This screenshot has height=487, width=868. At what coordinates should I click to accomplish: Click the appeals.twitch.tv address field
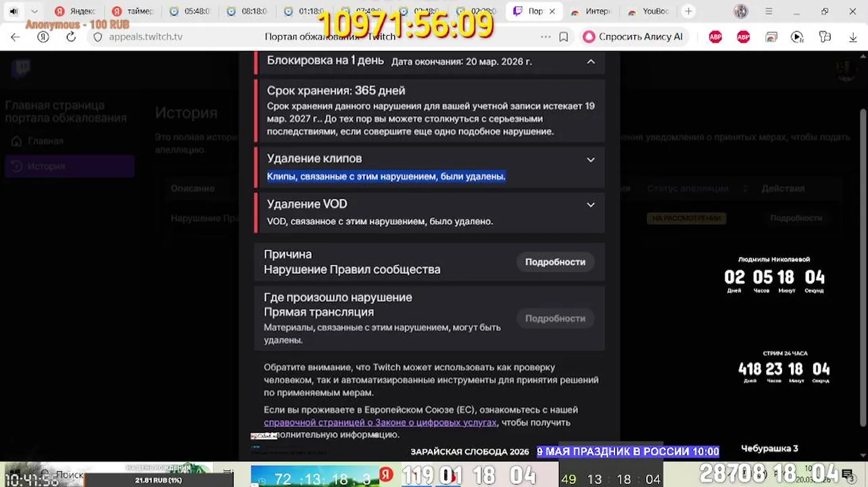[147, 37]
